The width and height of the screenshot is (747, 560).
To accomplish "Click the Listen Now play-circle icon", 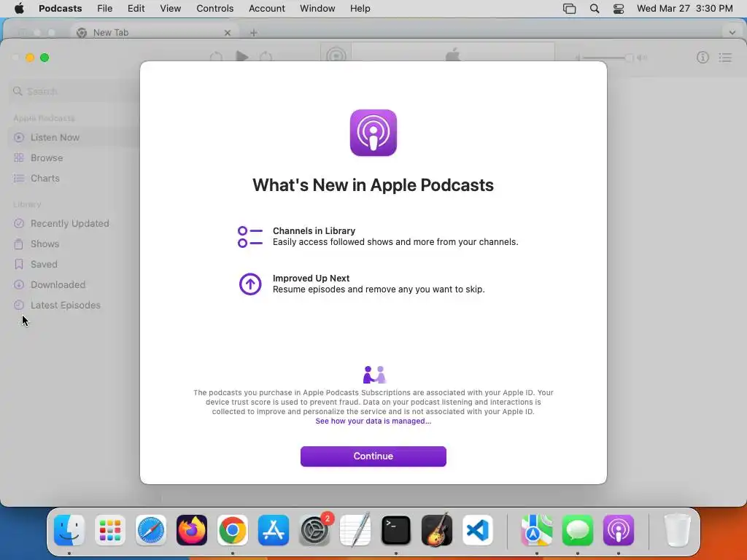I will 18,138.
